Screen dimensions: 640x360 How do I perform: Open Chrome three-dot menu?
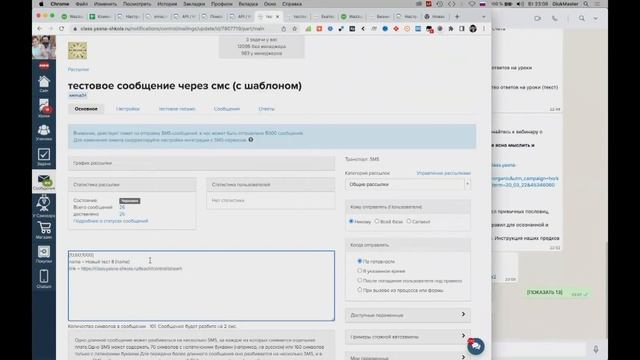point(484,29)
